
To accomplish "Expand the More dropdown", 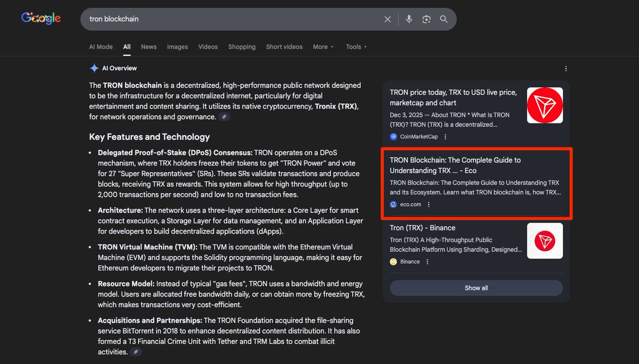I will (323, 47).
